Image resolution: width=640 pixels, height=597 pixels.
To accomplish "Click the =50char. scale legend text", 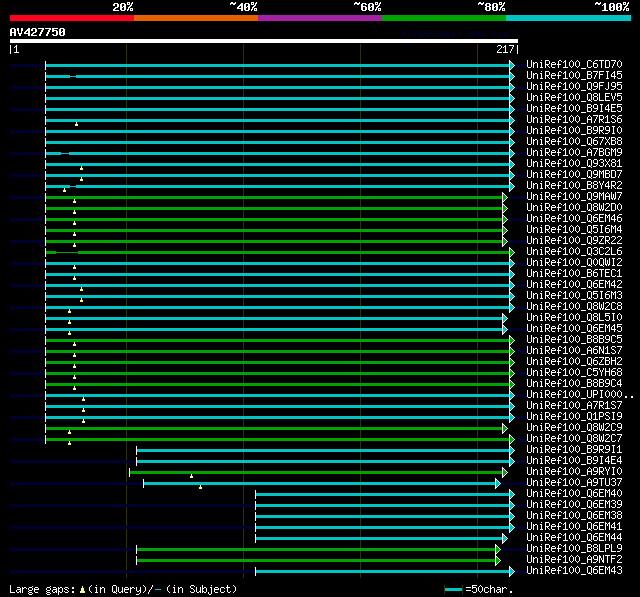I will [489, 589].
